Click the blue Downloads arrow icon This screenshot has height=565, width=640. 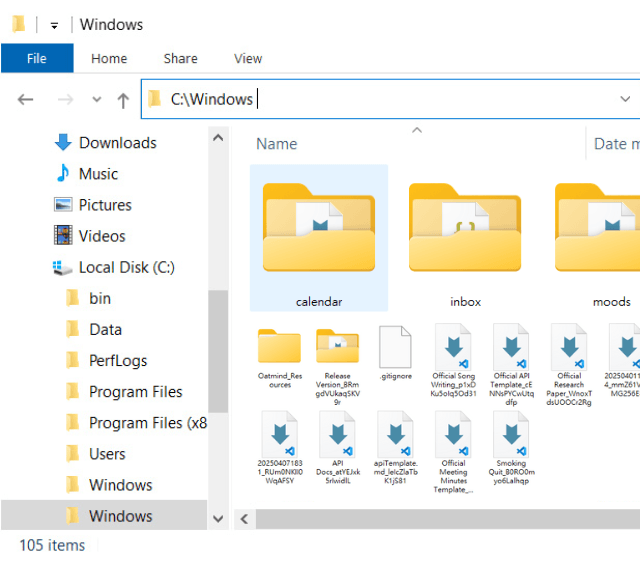click(63, 142)
